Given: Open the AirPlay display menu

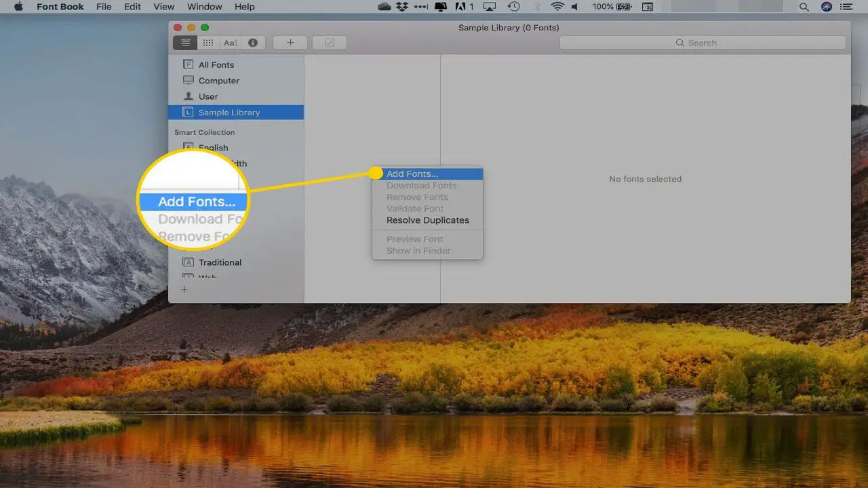Looking at the screenshot, I should (490, 7).
